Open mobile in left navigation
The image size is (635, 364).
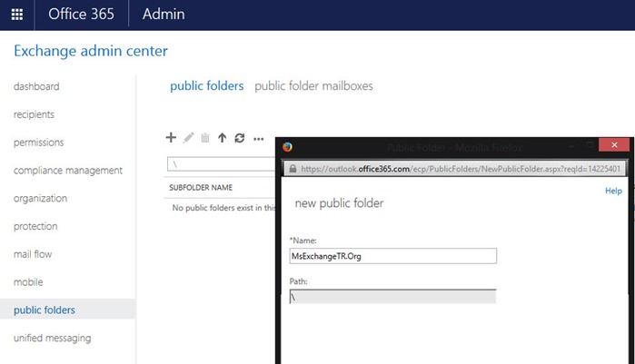point(28,282)
